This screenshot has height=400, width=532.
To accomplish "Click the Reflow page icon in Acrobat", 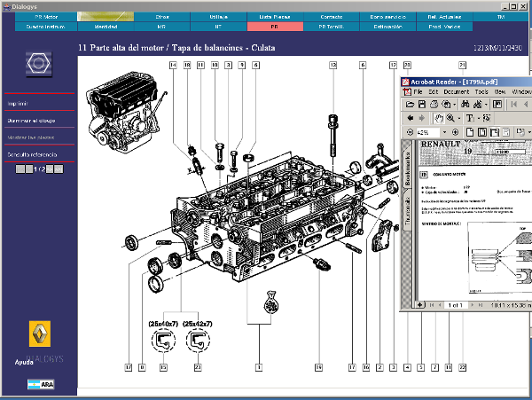I will pyautogui.click(x=506, y=132).
